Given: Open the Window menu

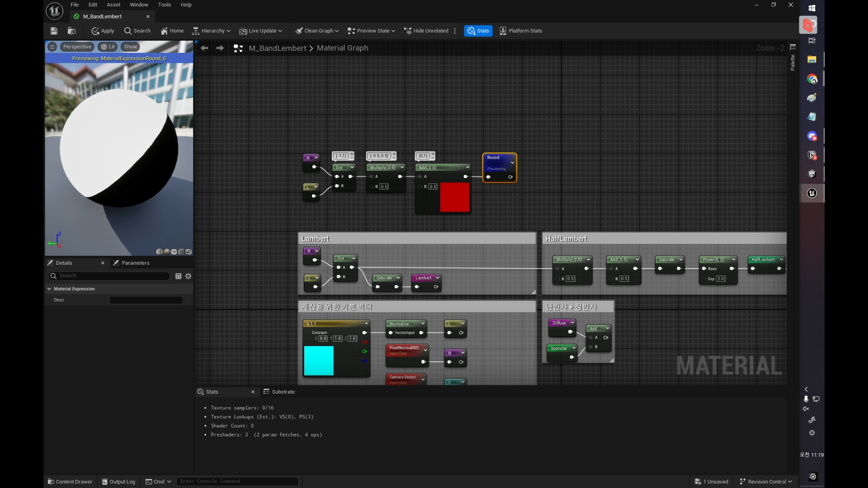Looking at the screenshot, I should tap(139, 5).
